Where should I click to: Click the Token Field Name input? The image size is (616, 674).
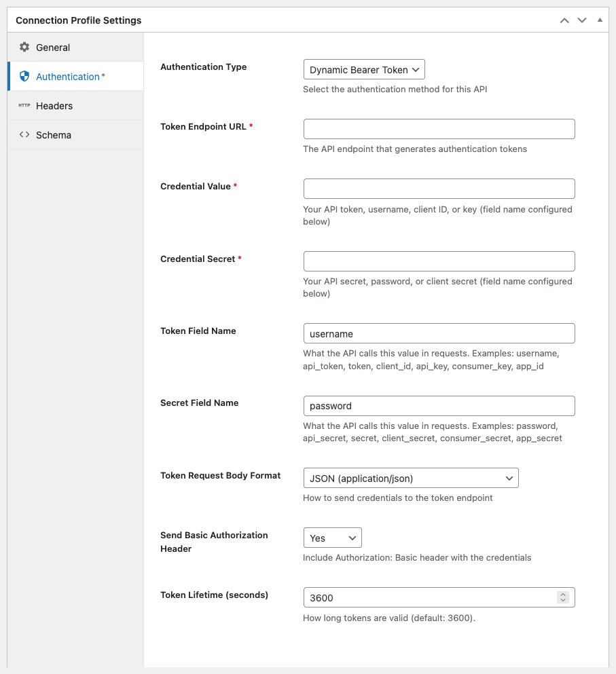(439, 333)
